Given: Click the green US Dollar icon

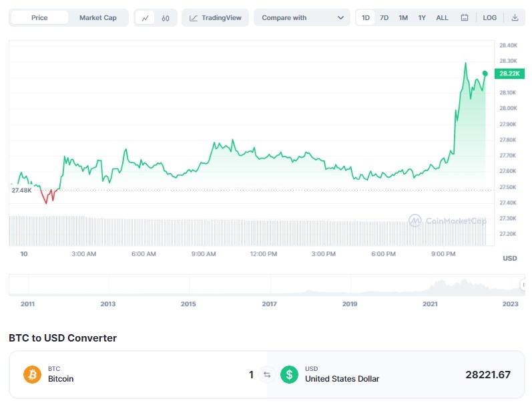Looking at the screenshot, I should [x=289, y=374].
